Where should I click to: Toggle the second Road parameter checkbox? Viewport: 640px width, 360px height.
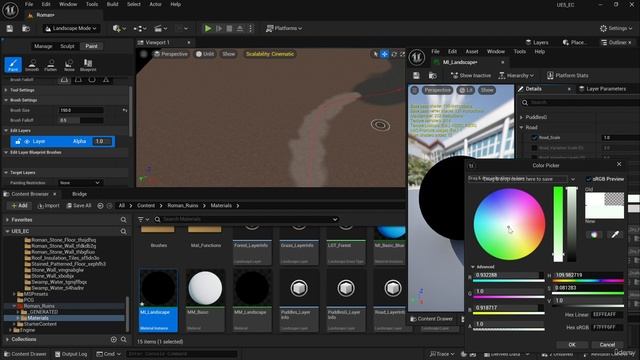click(x=534, y=148)
